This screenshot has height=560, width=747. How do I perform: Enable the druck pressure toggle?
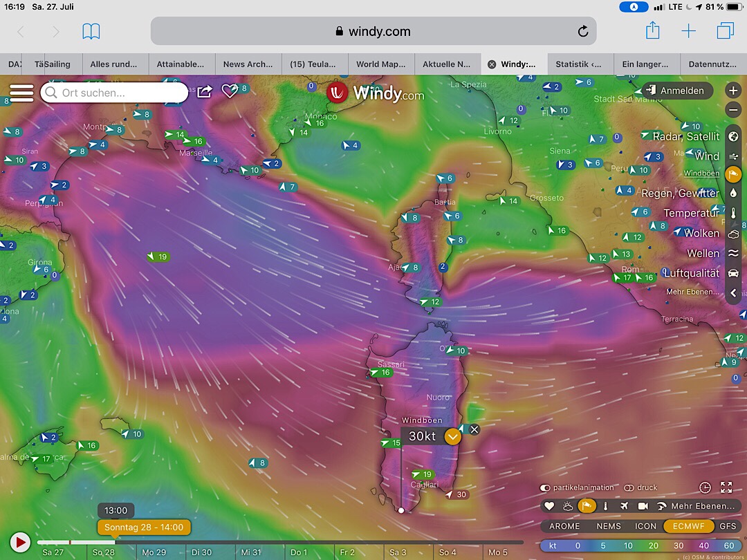(x=629, y=487)
